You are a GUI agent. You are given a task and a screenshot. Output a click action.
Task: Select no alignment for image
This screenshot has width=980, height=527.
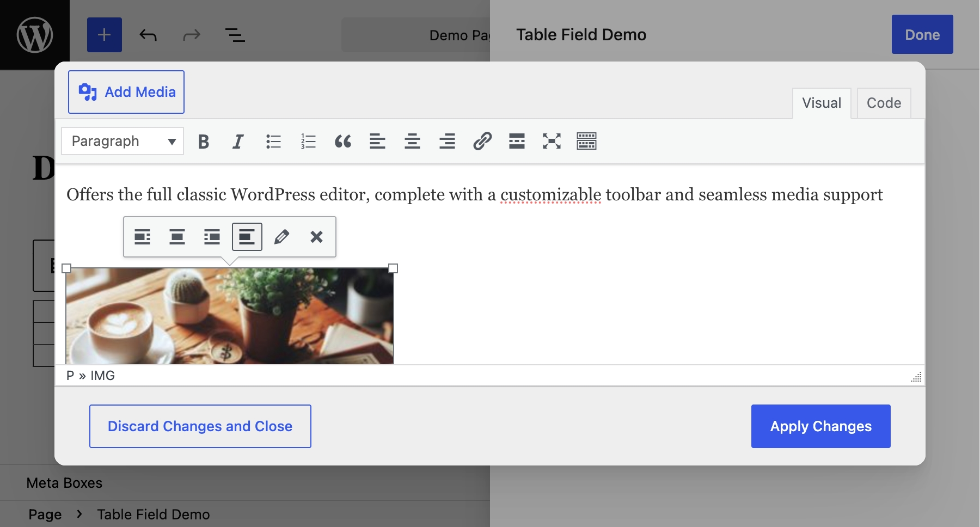click(x=247, y=237)
